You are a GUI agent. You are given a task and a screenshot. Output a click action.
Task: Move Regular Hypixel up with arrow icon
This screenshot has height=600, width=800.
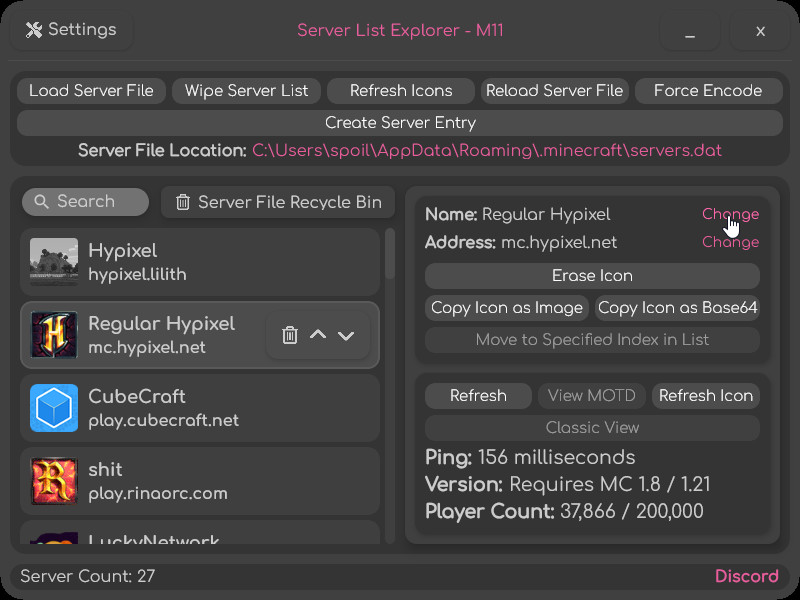point(318,335)
